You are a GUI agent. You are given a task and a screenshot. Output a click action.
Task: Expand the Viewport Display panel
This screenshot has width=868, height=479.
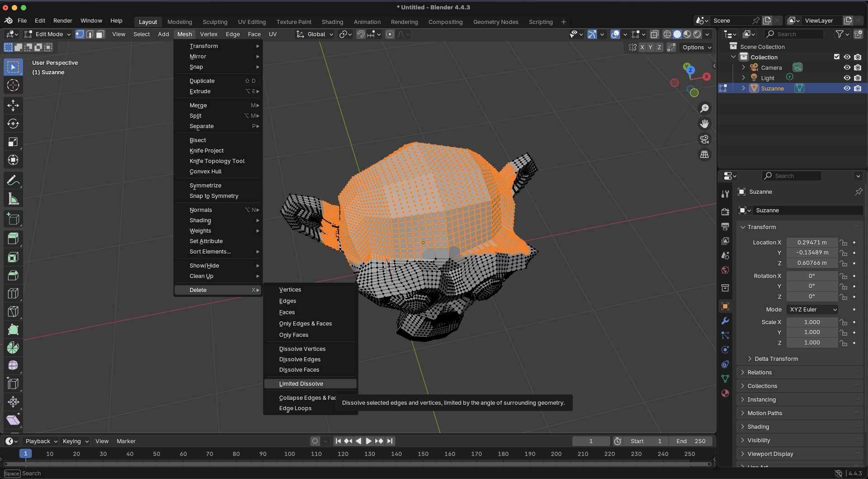pyautogui.click(x=770, y=454)
